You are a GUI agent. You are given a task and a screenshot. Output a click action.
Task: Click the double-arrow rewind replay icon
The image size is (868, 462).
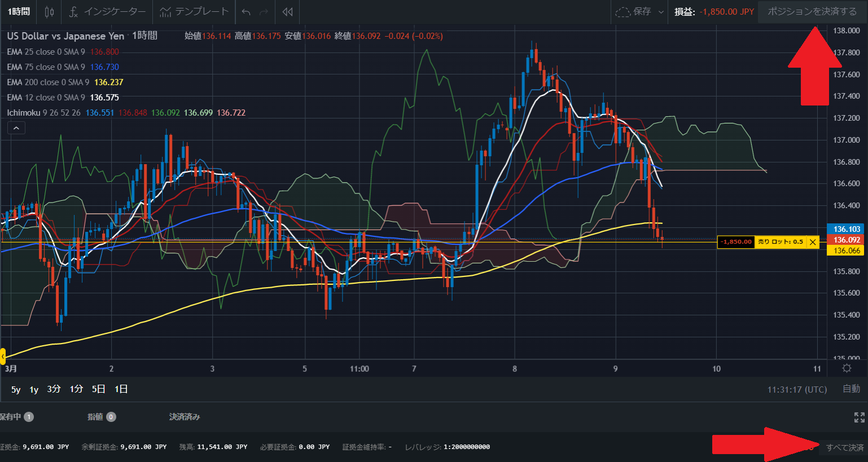(x=288, y=12)
